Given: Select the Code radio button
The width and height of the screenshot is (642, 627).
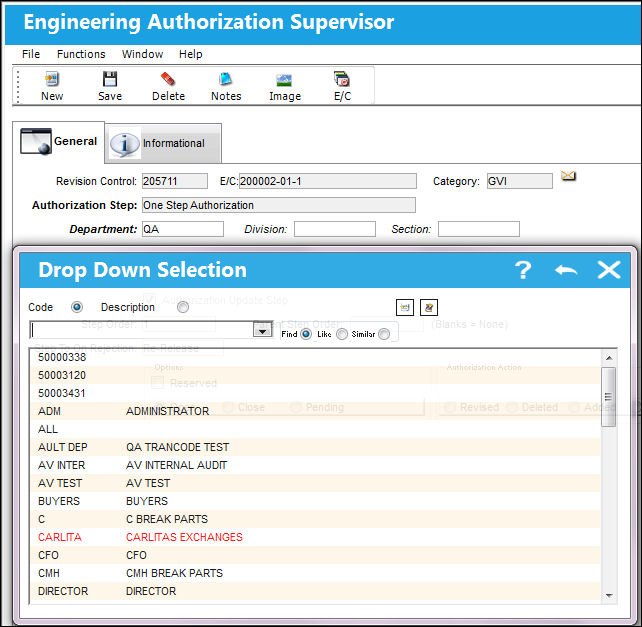Looking at the screenshot, I should (77, 307).
